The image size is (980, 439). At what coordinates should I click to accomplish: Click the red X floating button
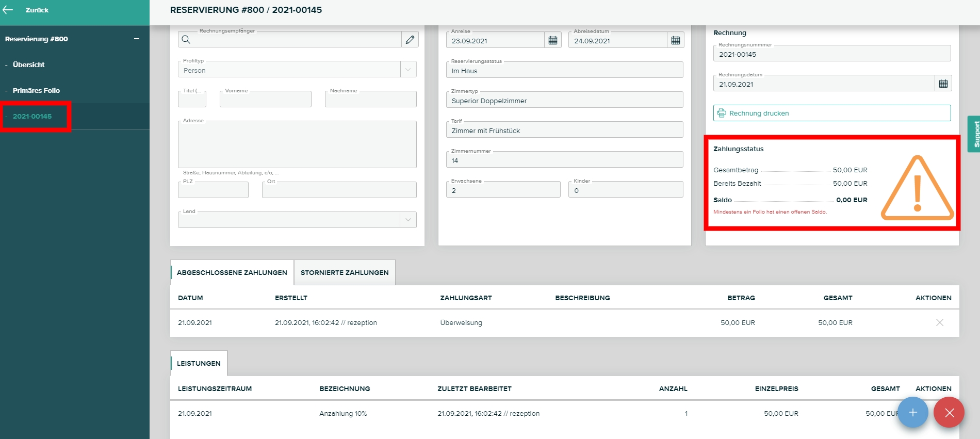click(949, 413)
